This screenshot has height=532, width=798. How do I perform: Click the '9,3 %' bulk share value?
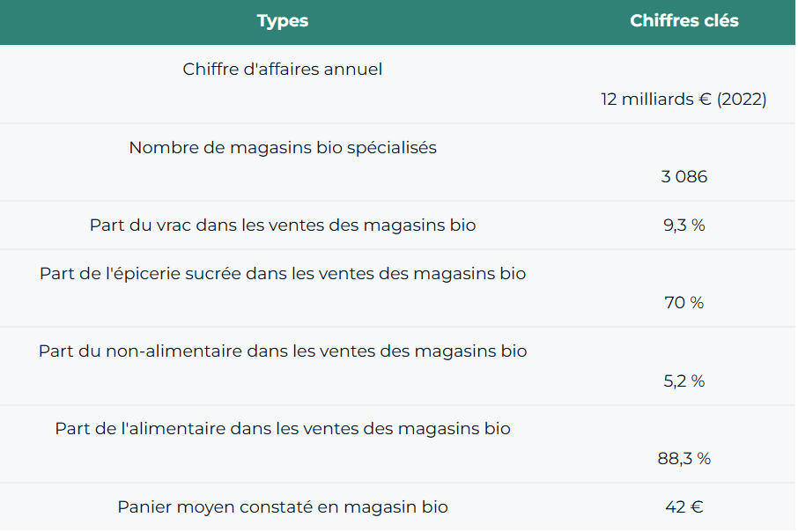683,225
